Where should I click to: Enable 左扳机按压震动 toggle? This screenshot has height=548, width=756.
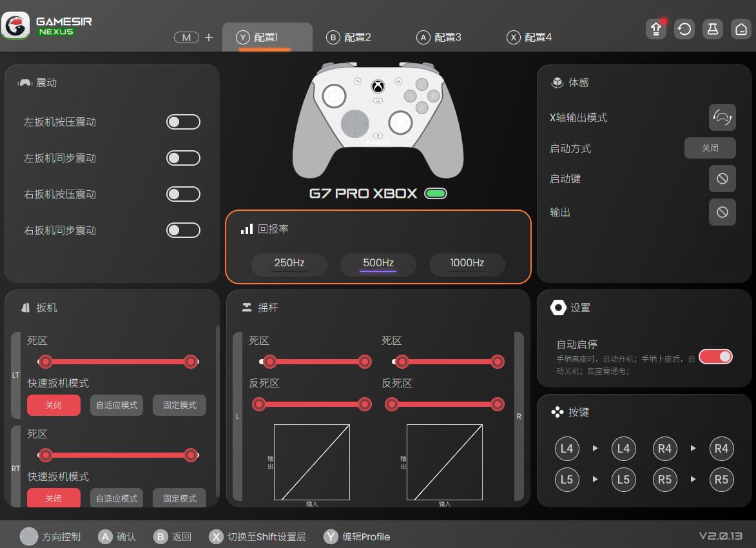(x=183, y=122)
